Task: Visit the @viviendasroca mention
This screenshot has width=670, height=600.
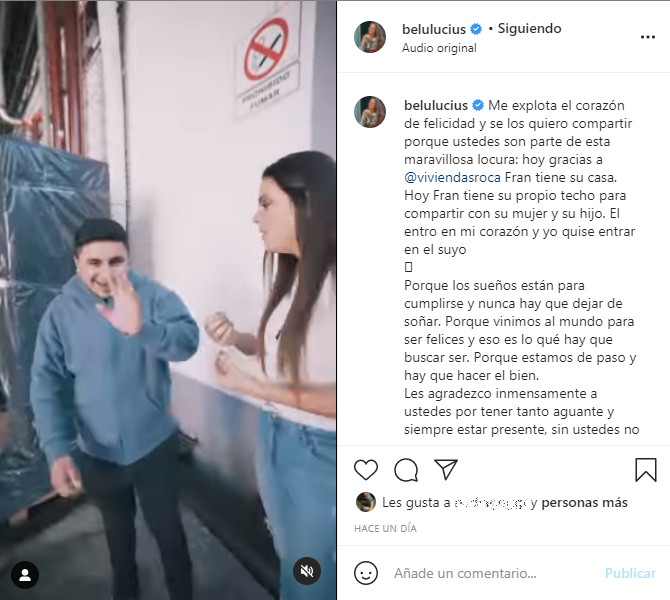Action: 452,177
